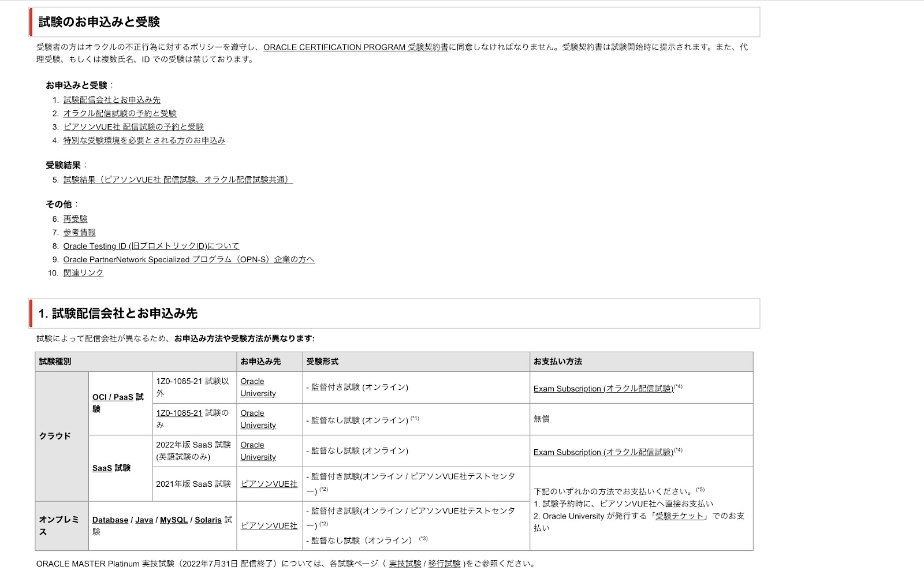Open the 実技試験 link at the bottom
Image resolution: width=924 pixels, height=574 pixels.
405,564
